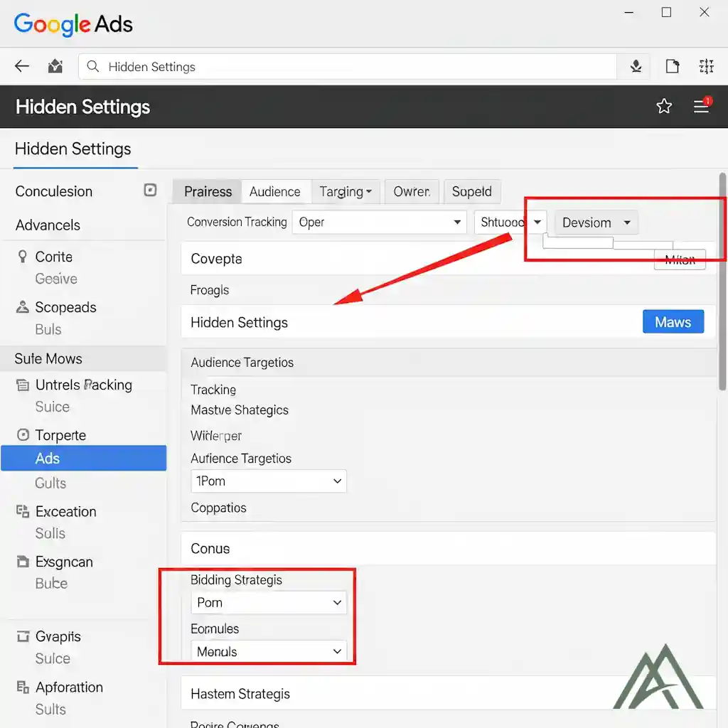The image size is (728, 728).
Task: Click the Bidding Strategis label
Action: tap(236, 579)
